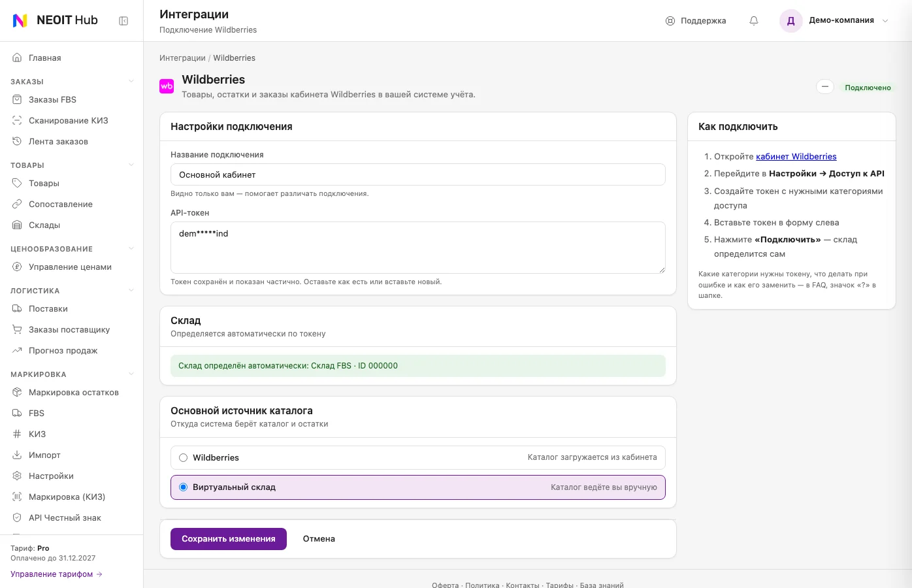Open кабинет Wildberries link

pyautogui.click(x=796, y=157)
